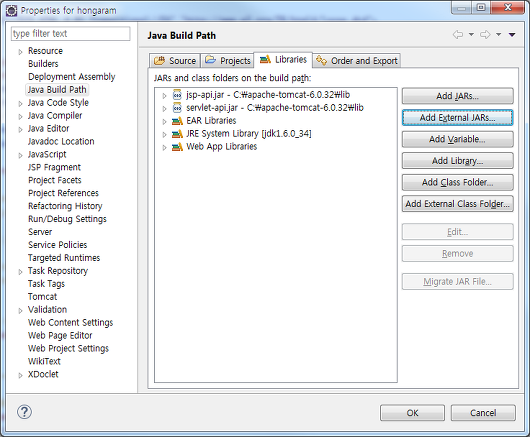Expand the Resource tree node
The height and width of the screenshot is (437, 530).
click(20, 52)
